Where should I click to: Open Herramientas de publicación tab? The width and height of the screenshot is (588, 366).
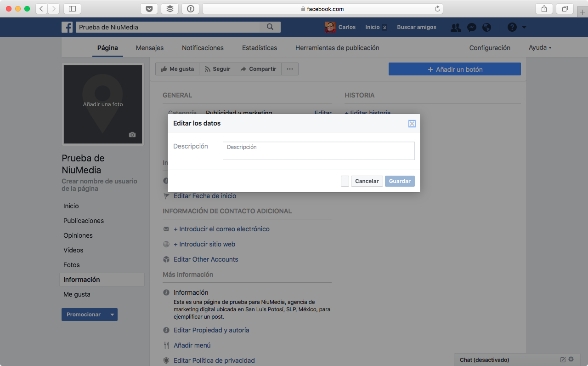click(337, 48)
